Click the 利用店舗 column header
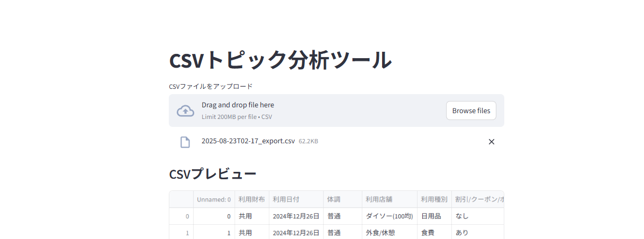This screenshot has width=644, height=239. point(389,199)
